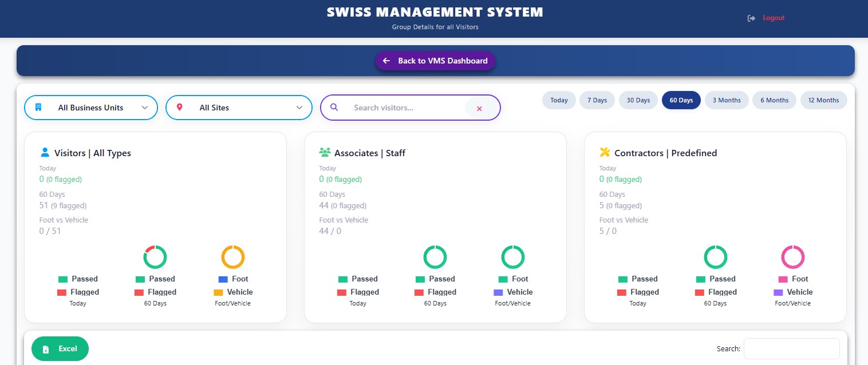Click Contractors Vehicle purple legend swatch
The height and width of the screenshot is (365, 868).
(x=779, y=292)
